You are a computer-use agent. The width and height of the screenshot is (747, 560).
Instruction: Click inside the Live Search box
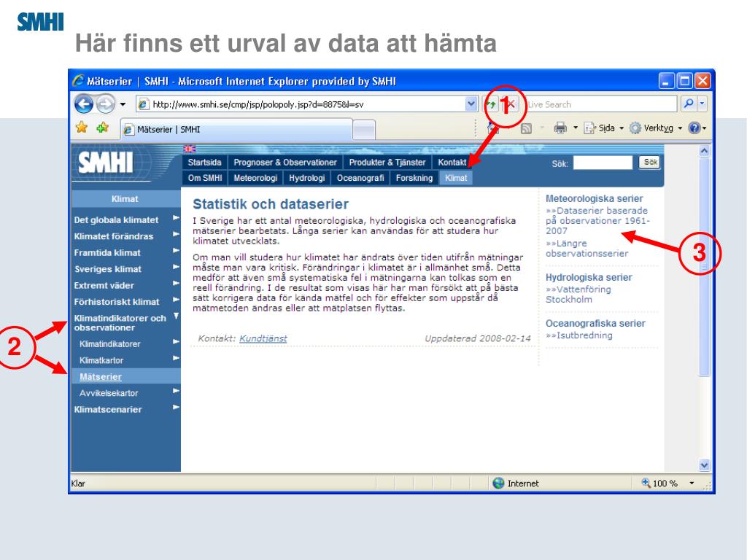(601, 104)
